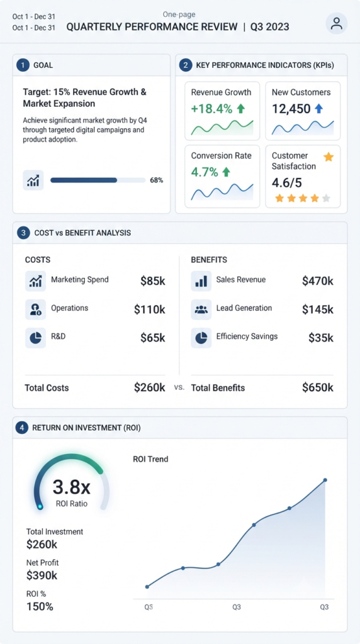Click the R&D pie chart icon
The image size is (360, 644).
click(x=35, y=338)
